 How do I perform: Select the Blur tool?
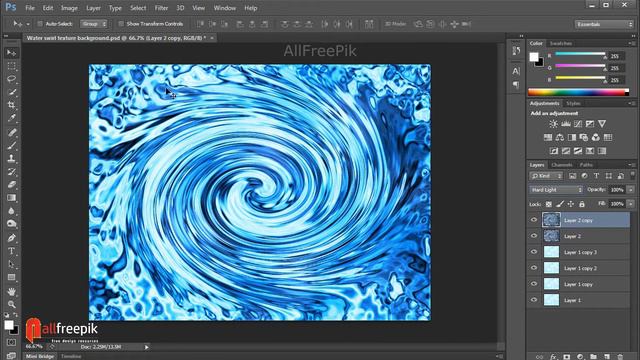click(x=11, y=211)
